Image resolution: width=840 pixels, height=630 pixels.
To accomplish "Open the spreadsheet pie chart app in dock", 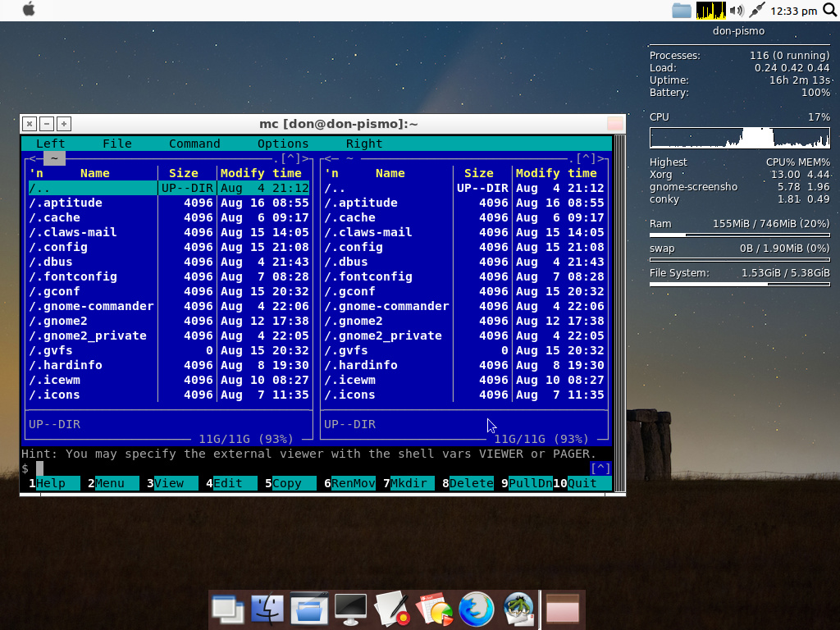I will pos(435,609).
